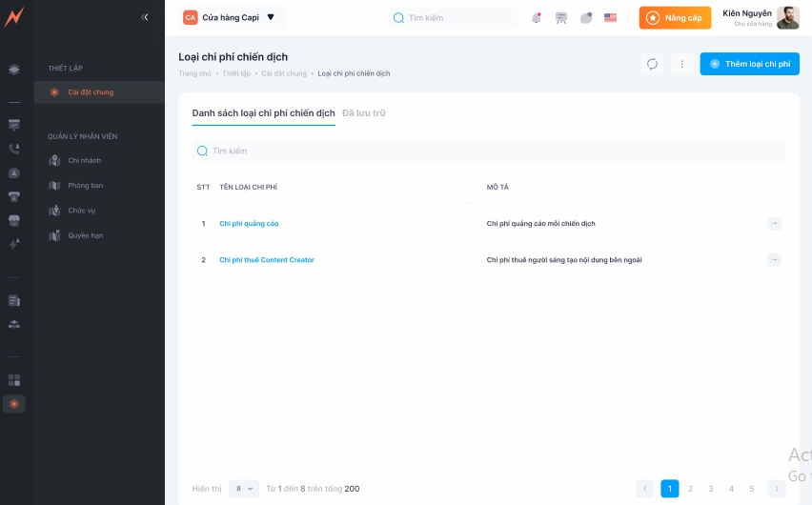Image resolution: width=812 pixels, height=505 pixels.
Task: Click the Thêm loại chi phí button
Action: [x=749, y=64]
